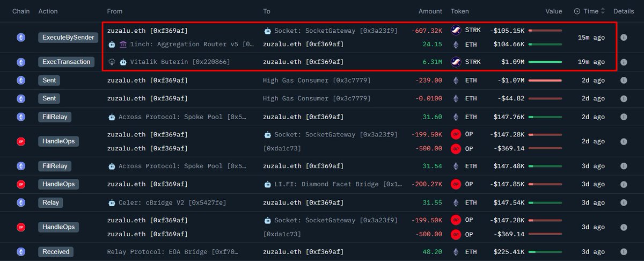Image resolution: width=644 pixels, height=261 pixels.
Task: Click Optimism chain icon in LI.FI HandleOps row
Action: (21, 184)
